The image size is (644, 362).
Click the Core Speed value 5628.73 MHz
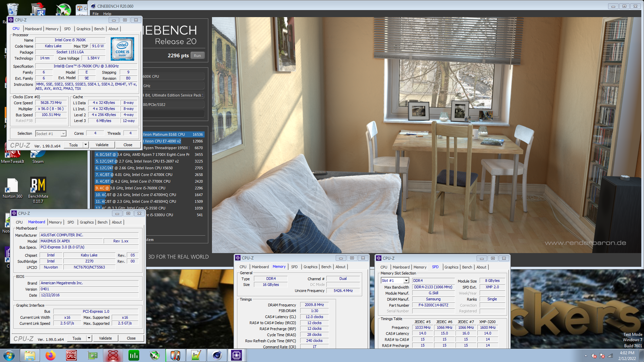[x=51, y=103]
